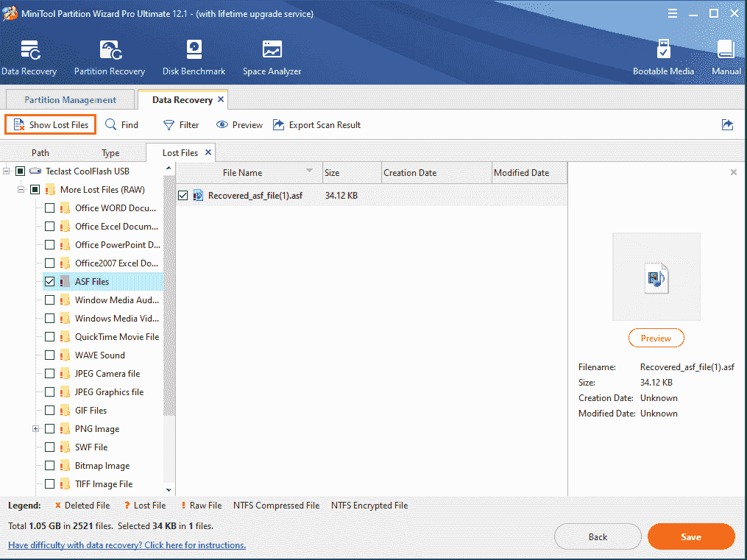Sort by the Modified Date column header
This screenshot has width=747, height=560.
coord(529,172)
